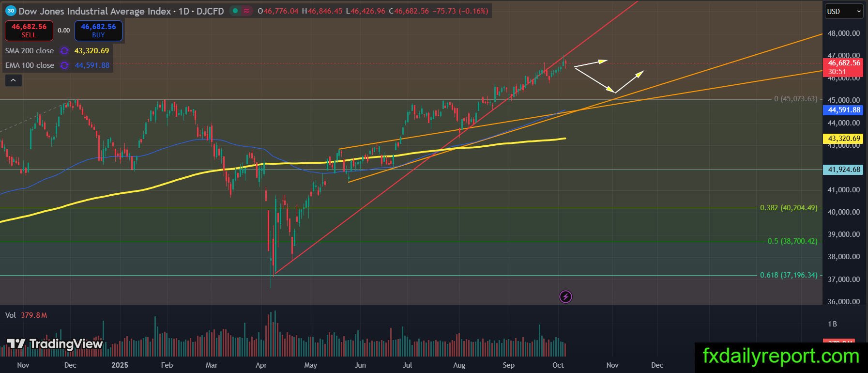Click the pink approximately-equal data icon

point(246,11)
